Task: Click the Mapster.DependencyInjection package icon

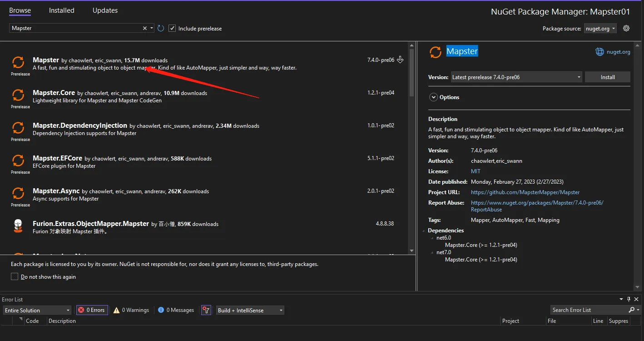Action: [18, 128]
